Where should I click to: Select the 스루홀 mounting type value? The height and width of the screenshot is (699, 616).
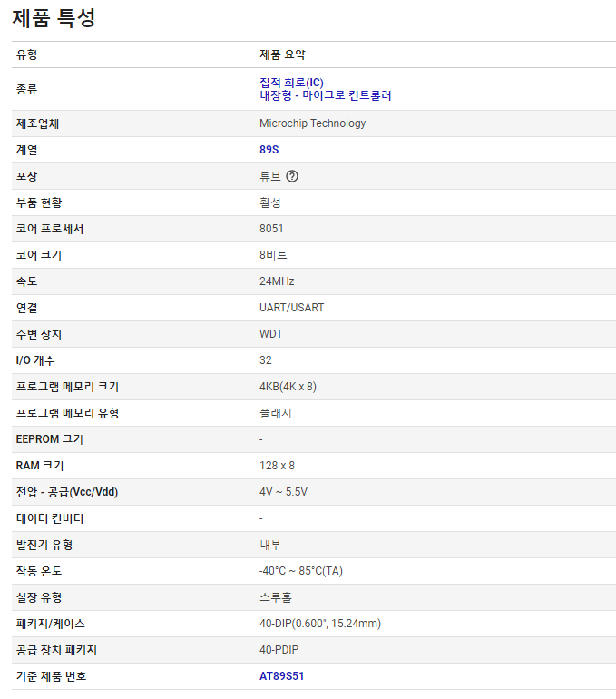[276, 597]
